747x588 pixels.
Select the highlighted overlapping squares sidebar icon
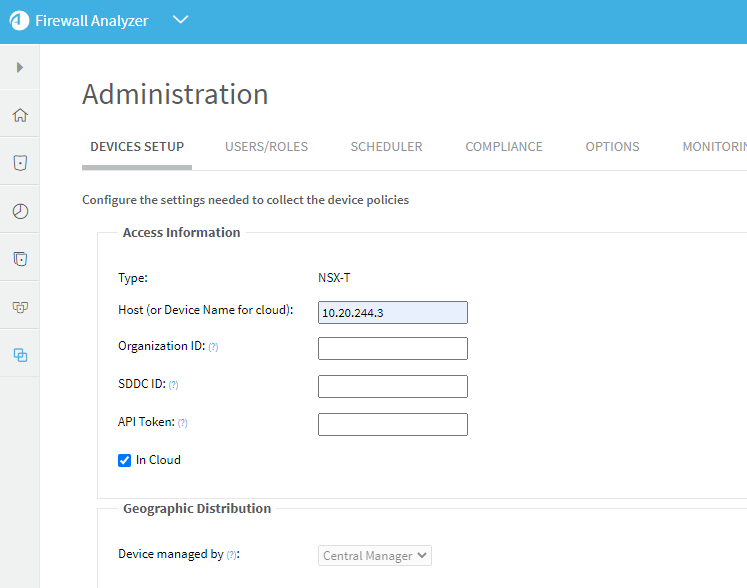(x=20, y=355)
